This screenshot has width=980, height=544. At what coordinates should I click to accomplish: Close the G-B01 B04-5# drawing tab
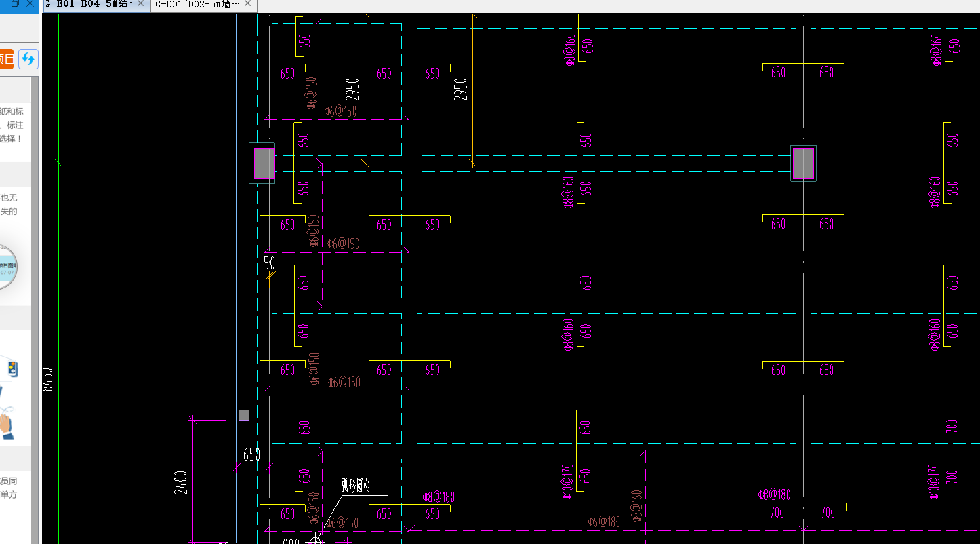[x=141, y=3]
